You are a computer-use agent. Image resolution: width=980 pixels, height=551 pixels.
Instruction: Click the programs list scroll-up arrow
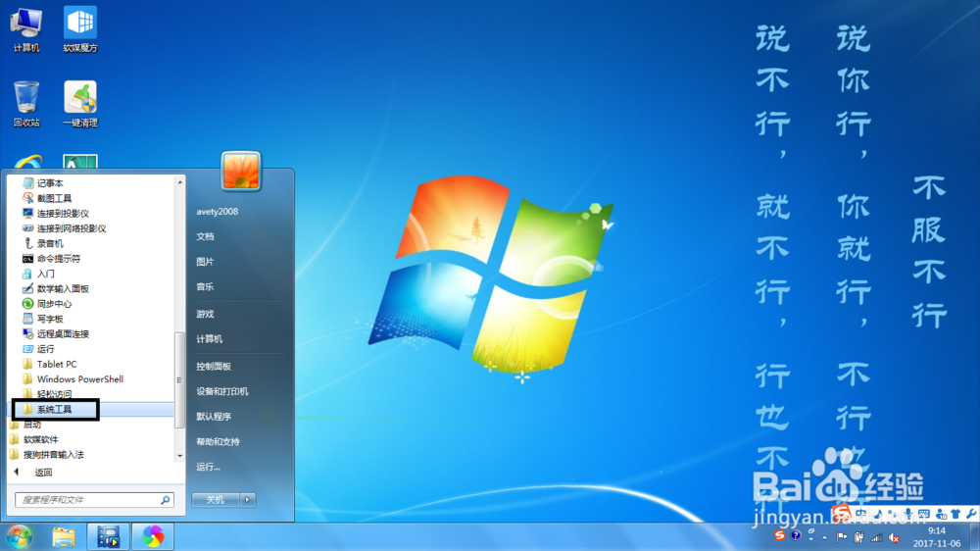click(180, 182)
